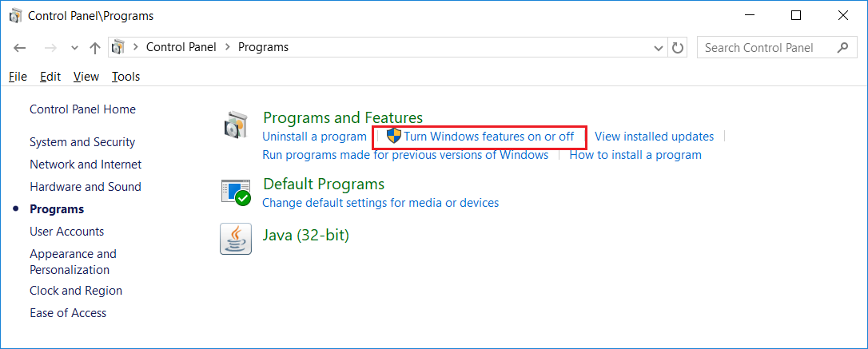Open Ease of Access category

point(68,312)
